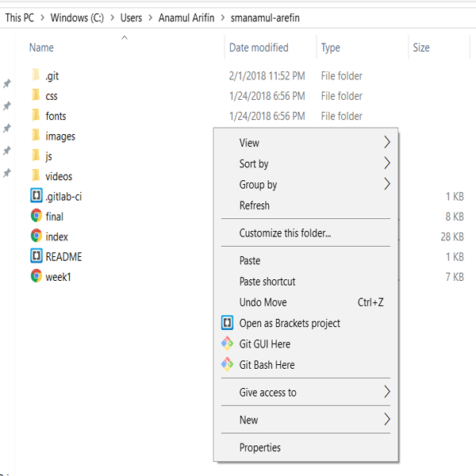Click the Chrome icon next to index

pyautogui.click(x=36, y=236)
